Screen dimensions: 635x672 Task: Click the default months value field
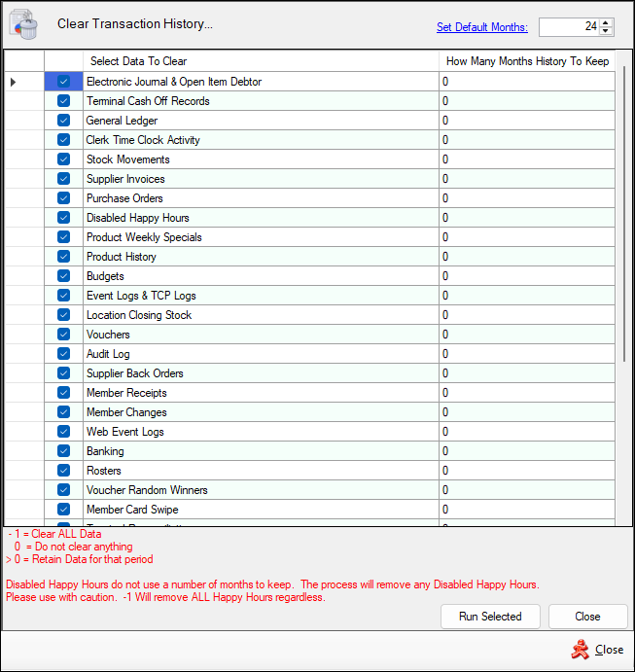570,27
